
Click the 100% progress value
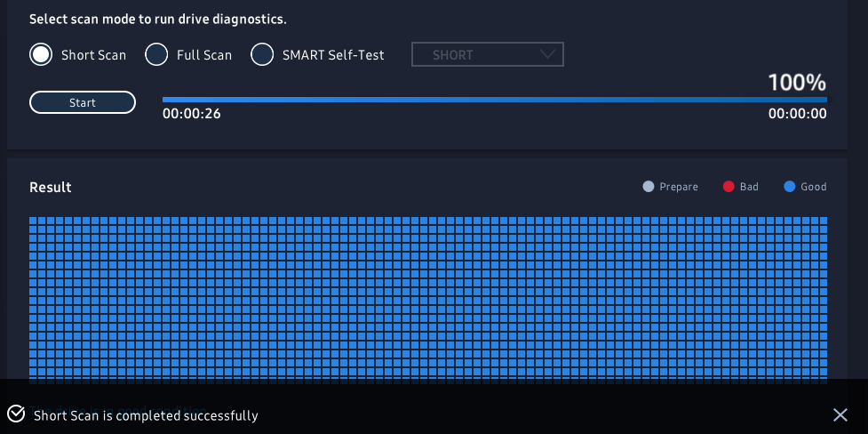point(797,83)
